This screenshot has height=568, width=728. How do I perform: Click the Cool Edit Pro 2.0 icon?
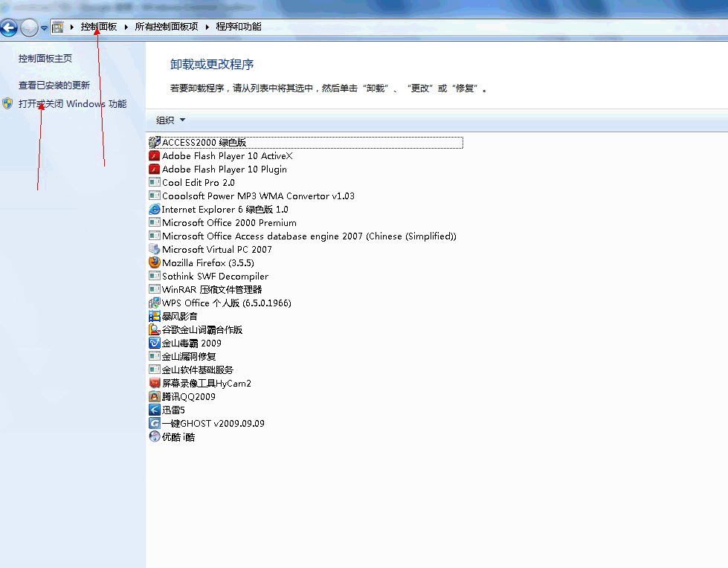click(155, 182)
